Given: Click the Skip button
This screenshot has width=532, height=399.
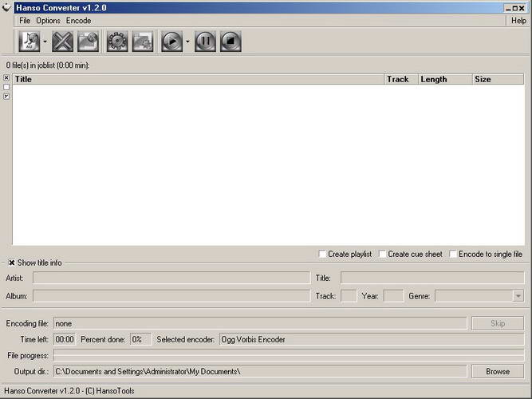Looking at the screenshot, I should click(498, 324).
